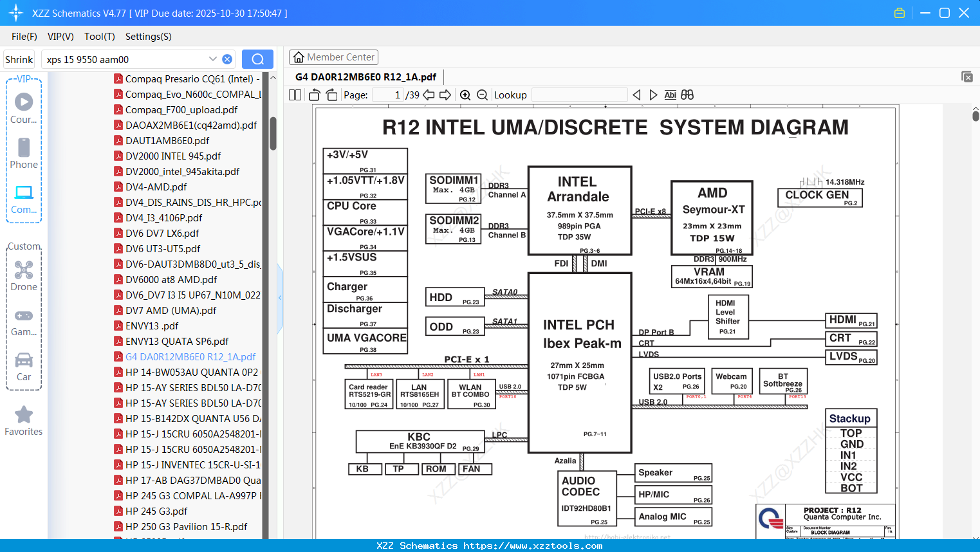The height and width of the screenshot is (552, 980).
Task: Rotate the page counterclockwise
Action: tap(314, 95)
